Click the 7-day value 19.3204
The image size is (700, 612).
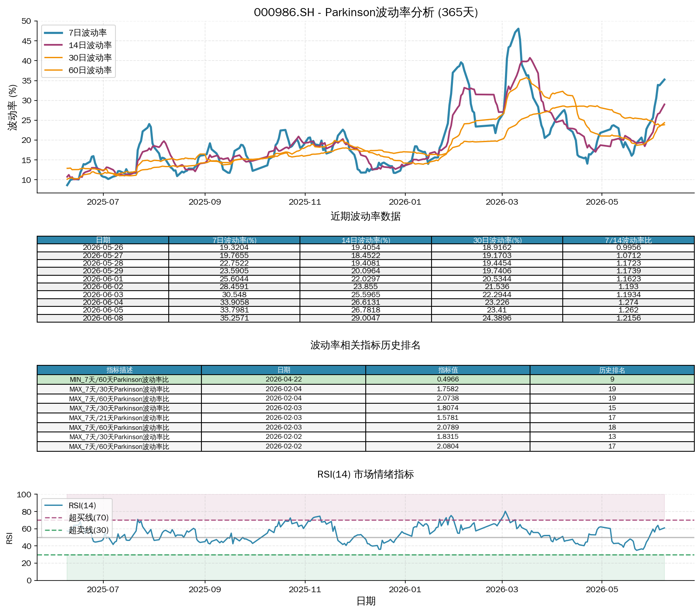(x=234, y=247)
